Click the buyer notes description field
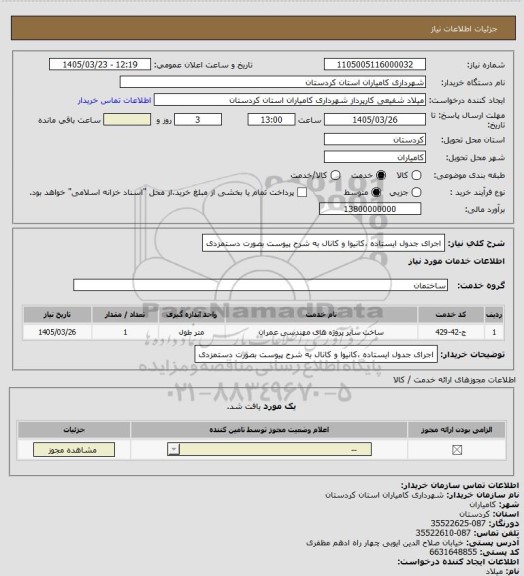The height and width of the screenshot is (576, 524). [x=316, y=354]
